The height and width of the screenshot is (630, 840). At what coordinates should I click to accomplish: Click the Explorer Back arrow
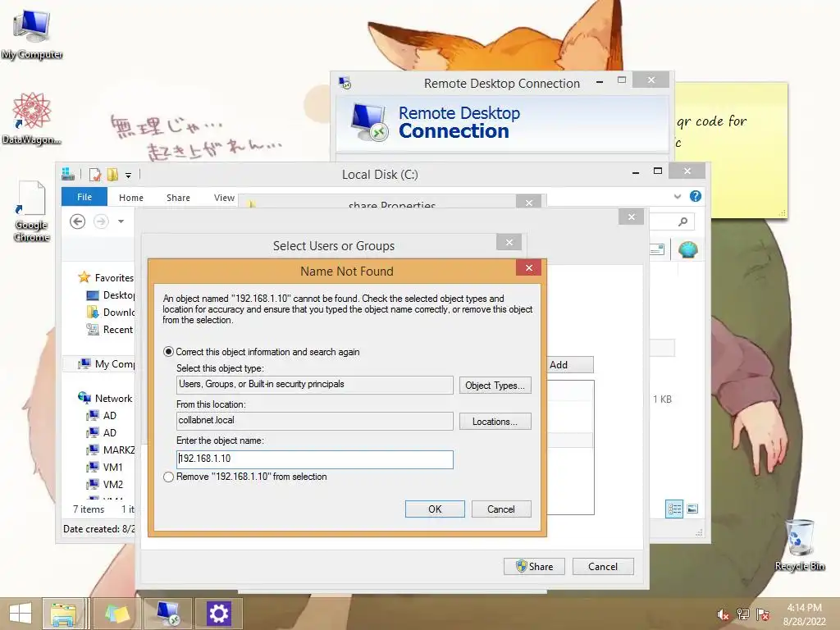coord(78,221)
